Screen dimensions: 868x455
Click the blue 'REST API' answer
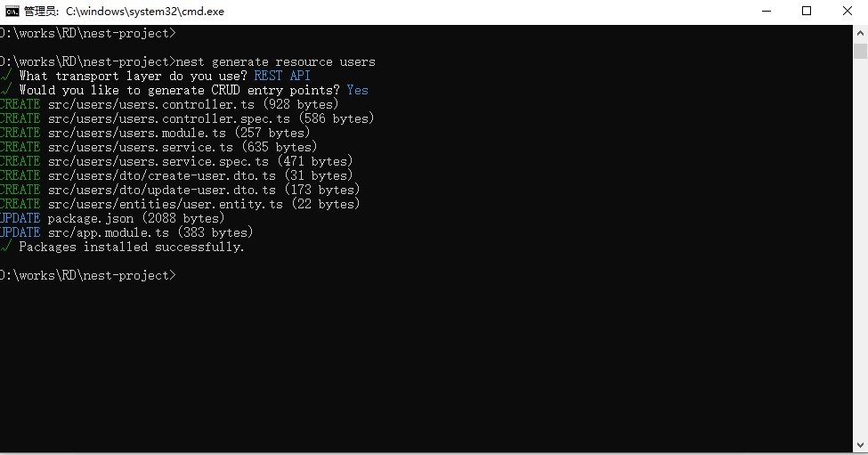pos(282,77)
